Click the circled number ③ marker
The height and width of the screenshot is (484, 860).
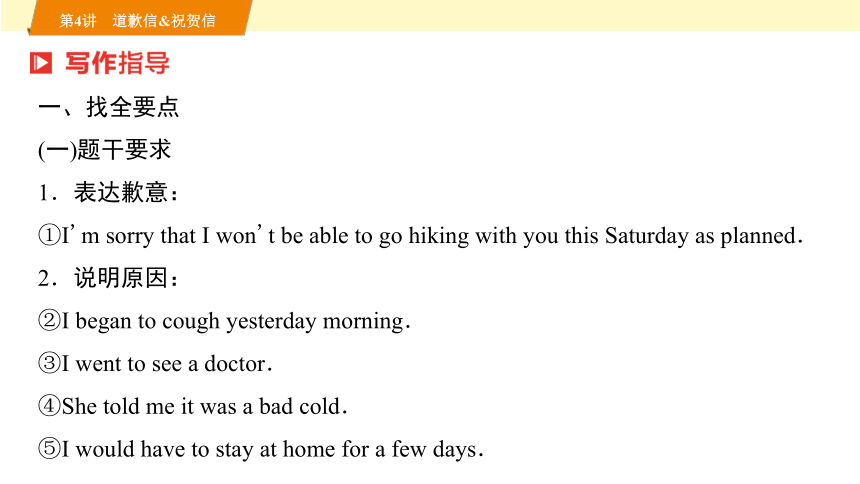pyautogui.click(x=49, y=363)
